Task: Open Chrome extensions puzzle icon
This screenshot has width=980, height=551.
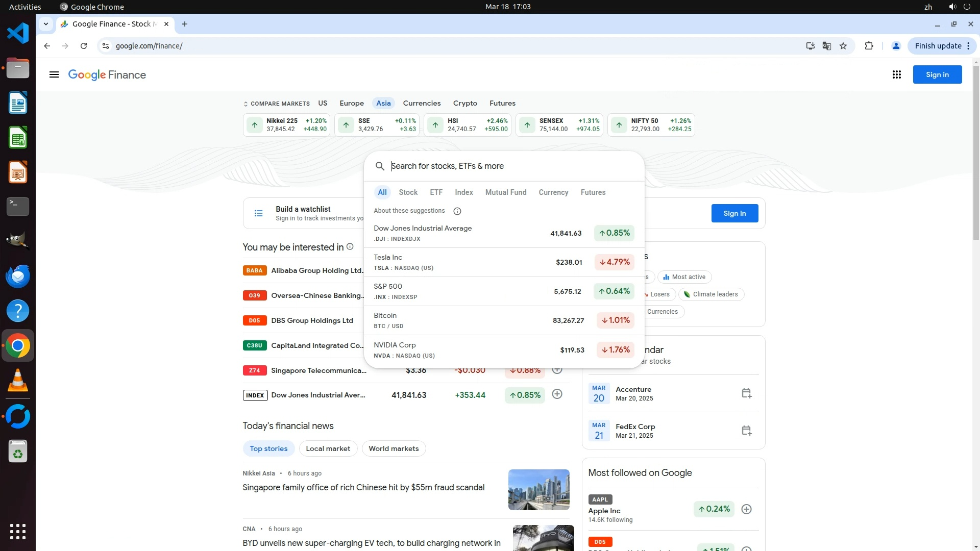Action: coord(869,46)
